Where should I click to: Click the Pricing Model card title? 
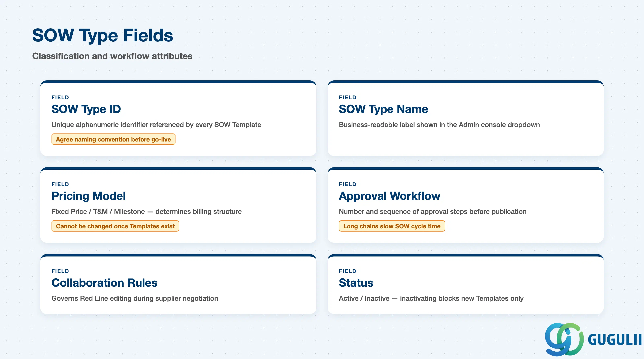pos(89,196)
